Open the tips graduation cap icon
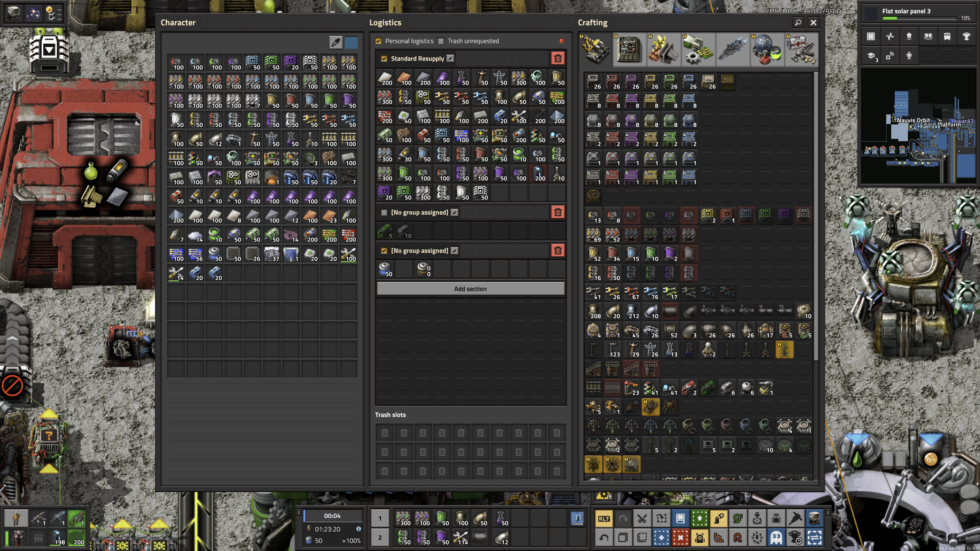 (871, 56)
